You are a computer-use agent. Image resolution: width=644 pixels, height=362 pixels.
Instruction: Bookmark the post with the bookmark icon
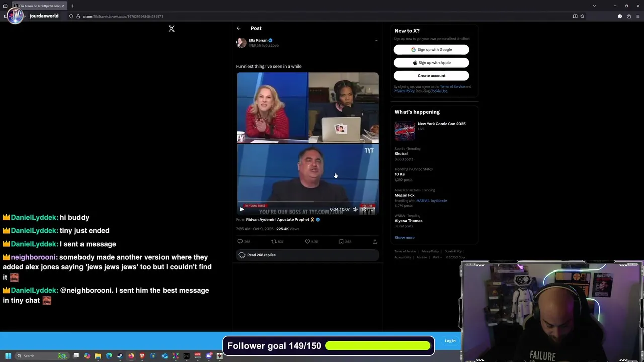tap(341, 242)
